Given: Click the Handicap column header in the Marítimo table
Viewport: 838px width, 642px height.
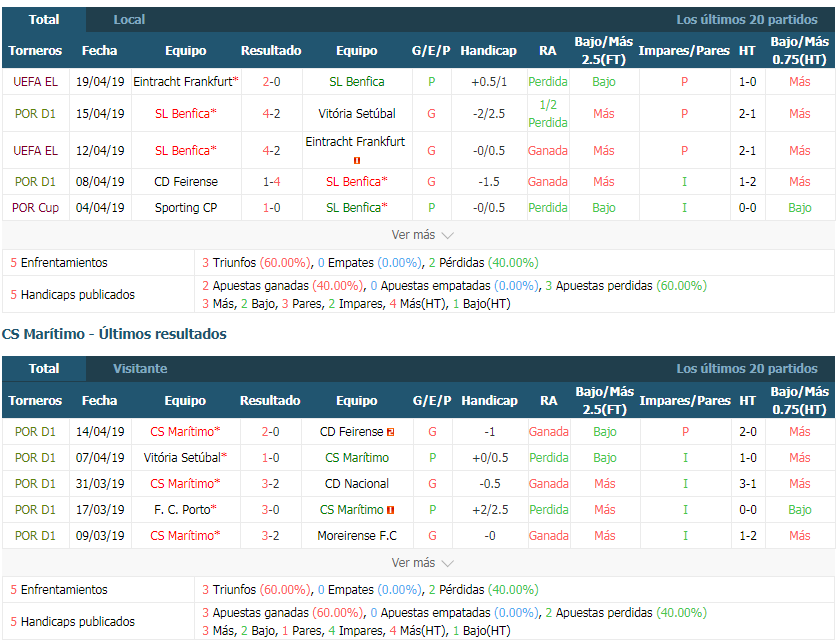Looking at the screenshot, I should (x=490, y=401).
